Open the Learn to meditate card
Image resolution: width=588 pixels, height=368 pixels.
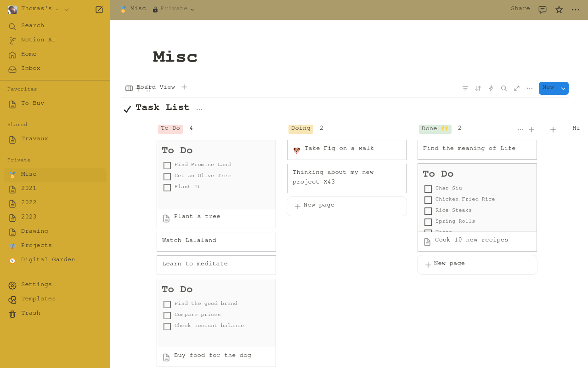click(x=216, y=265)
